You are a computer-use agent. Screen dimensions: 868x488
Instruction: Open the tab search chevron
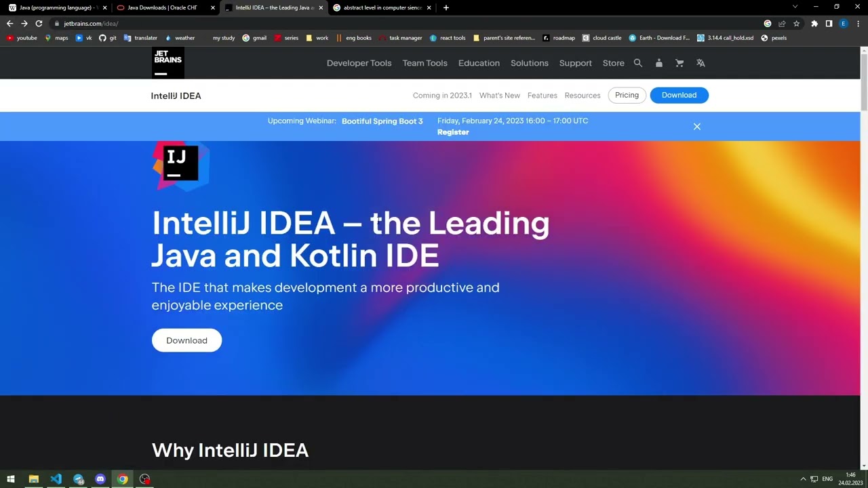(795, 7)
